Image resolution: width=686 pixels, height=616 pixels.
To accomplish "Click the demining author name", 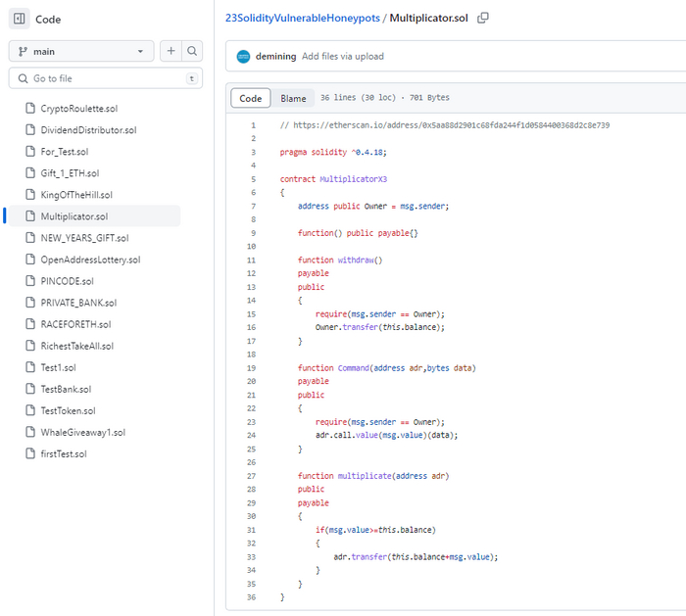I will (x=275, y=56).
